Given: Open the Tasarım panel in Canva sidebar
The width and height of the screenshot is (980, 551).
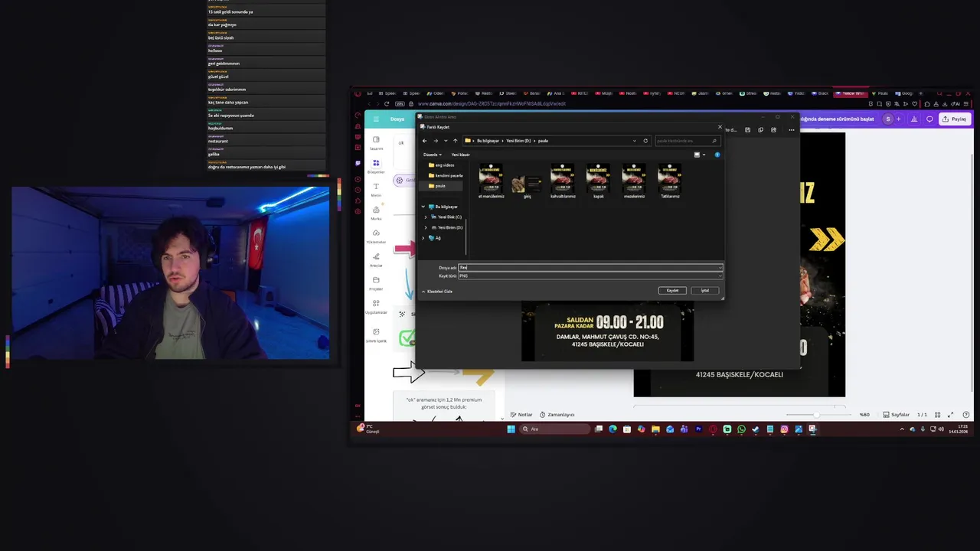Looking at the screenshot, I should (x=376, y=142).
